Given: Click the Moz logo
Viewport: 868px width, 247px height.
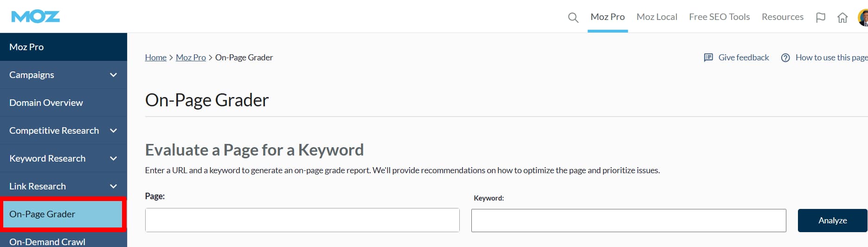Looking at the screenshot, I should pos(35,17).
